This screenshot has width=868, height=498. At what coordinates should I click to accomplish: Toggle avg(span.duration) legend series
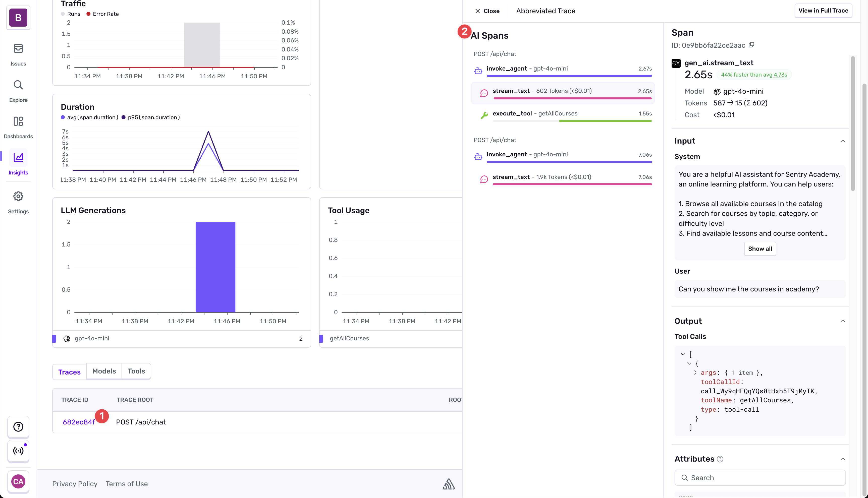[x=89, y=117]
